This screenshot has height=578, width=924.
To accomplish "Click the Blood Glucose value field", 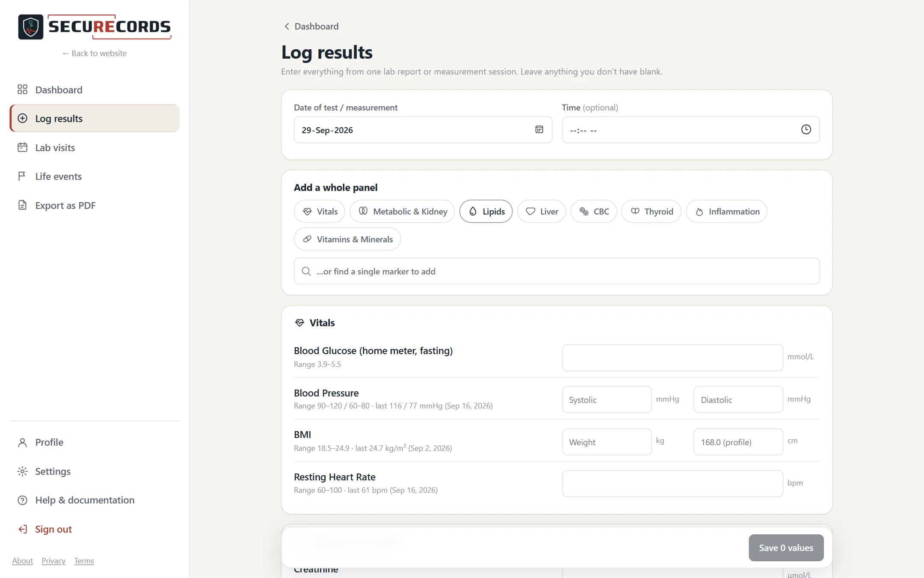I will click(672, 358).
